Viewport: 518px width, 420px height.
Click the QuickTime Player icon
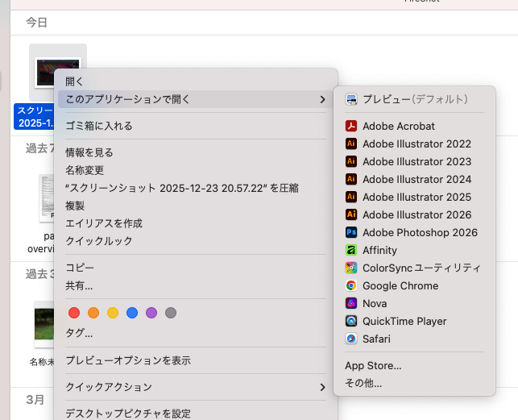tap(351, 321)
